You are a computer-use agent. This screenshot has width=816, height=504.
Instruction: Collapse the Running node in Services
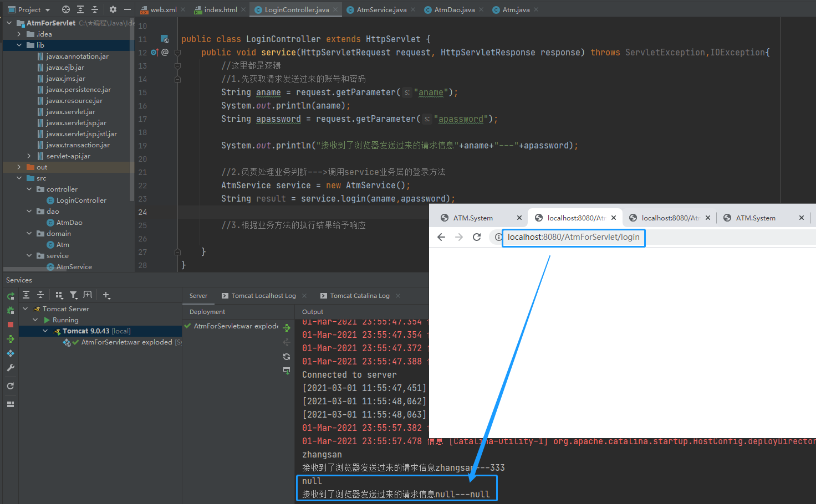(35, 320)
